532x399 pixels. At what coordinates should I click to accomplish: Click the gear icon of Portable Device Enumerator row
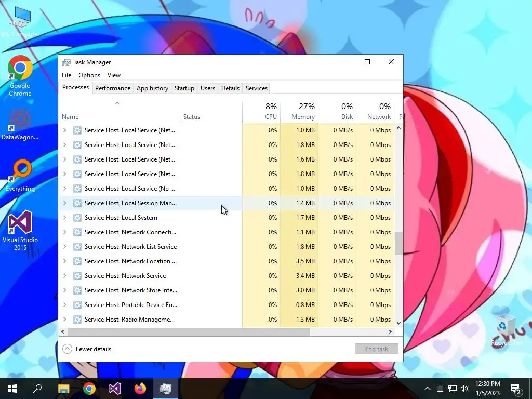pos(77,304)
